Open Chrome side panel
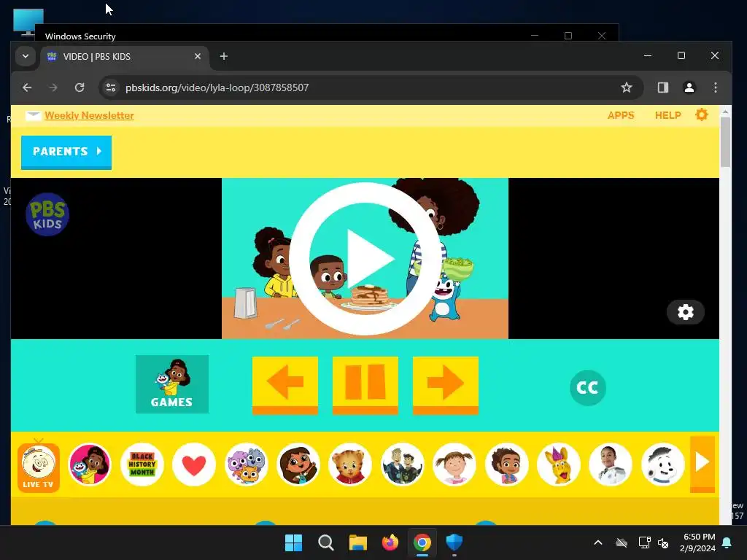 coord(662,87)
